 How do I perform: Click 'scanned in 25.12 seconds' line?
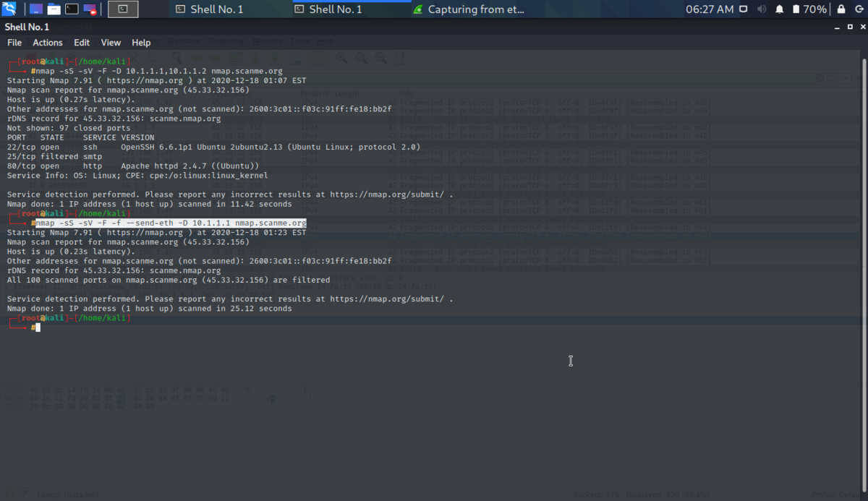coord(149,309)
